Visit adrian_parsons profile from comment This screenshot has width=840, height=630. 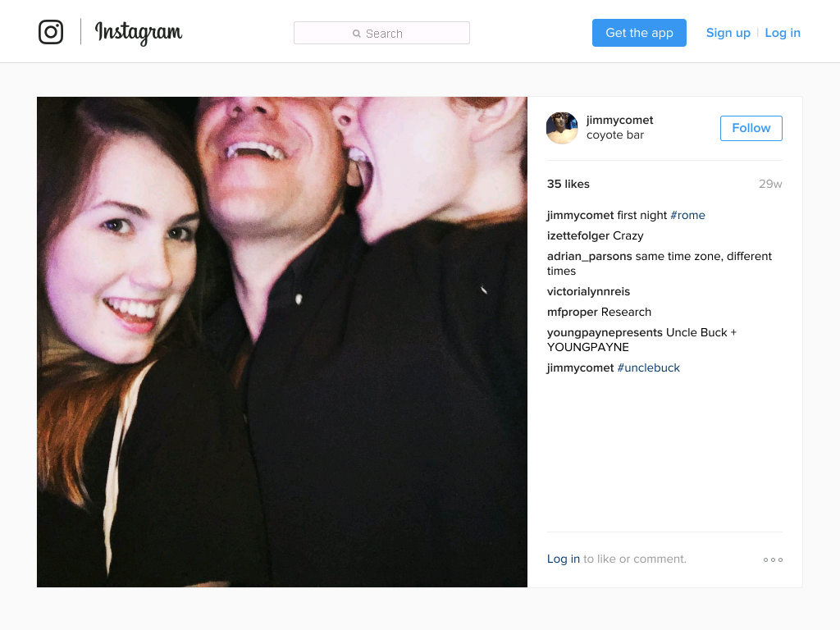[589, 256]
